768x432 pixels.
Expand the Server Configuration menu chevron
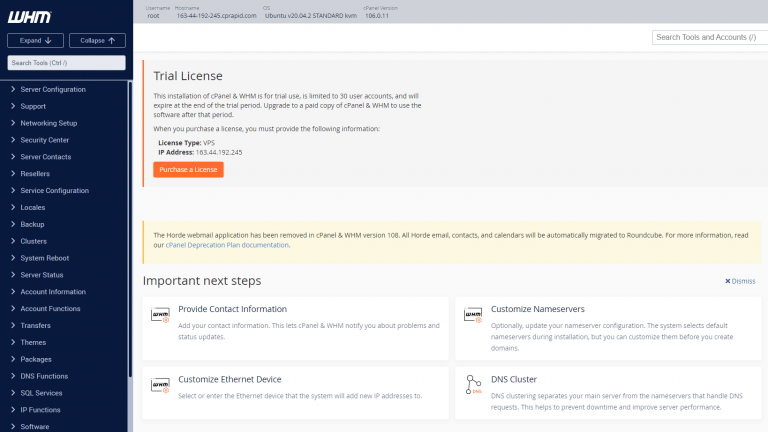coord(12,90)
